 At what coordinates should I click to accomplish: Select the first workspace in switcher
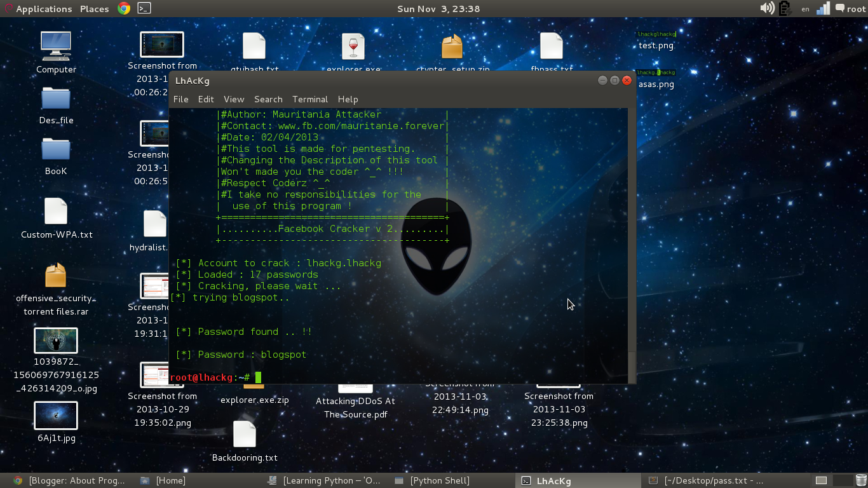(x=821, y=480)
